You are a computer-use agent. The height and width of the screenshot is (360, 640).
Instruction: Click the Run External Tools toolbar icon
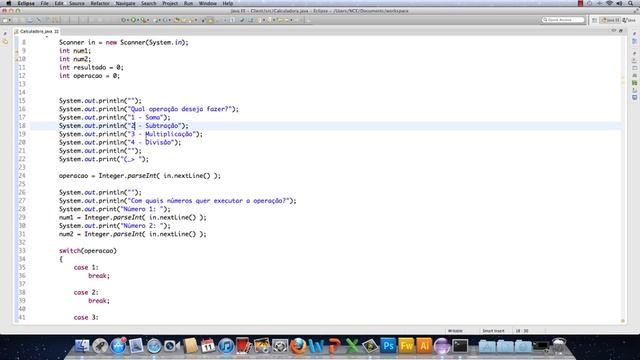click(143, 20)
